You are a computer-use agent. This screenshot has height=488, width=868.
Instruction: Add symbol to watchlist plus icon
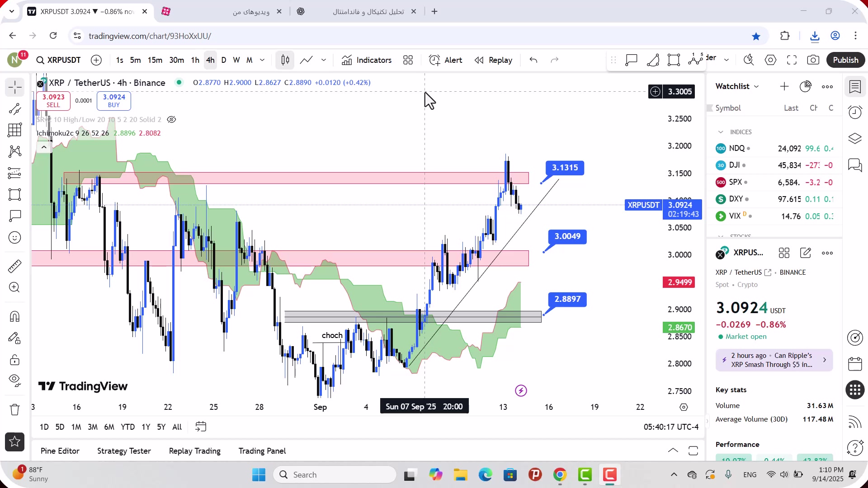[x=784, y=86]
